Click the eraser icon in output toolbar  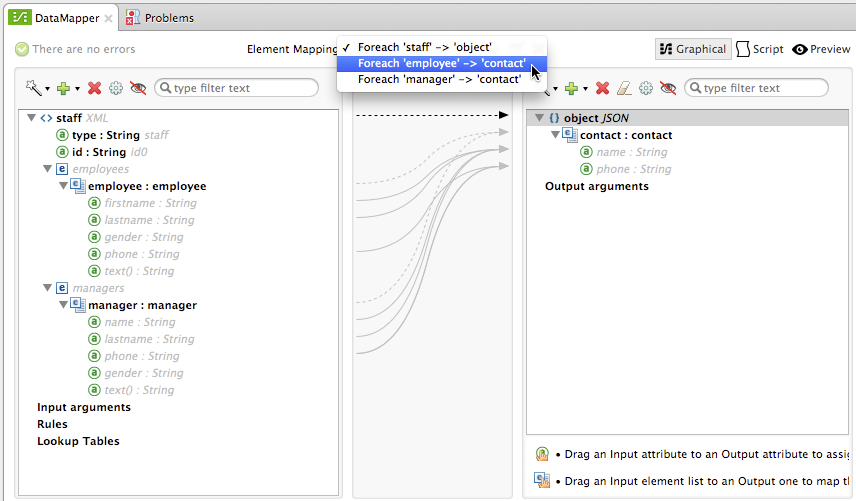point(625,88)
